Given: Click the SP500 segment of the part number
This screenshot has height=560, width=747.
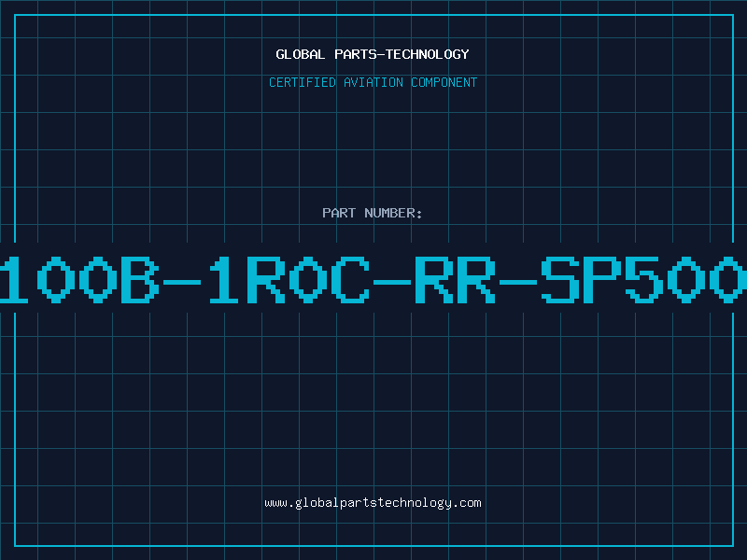Looking at the screenshot, I should pos(643,279).
